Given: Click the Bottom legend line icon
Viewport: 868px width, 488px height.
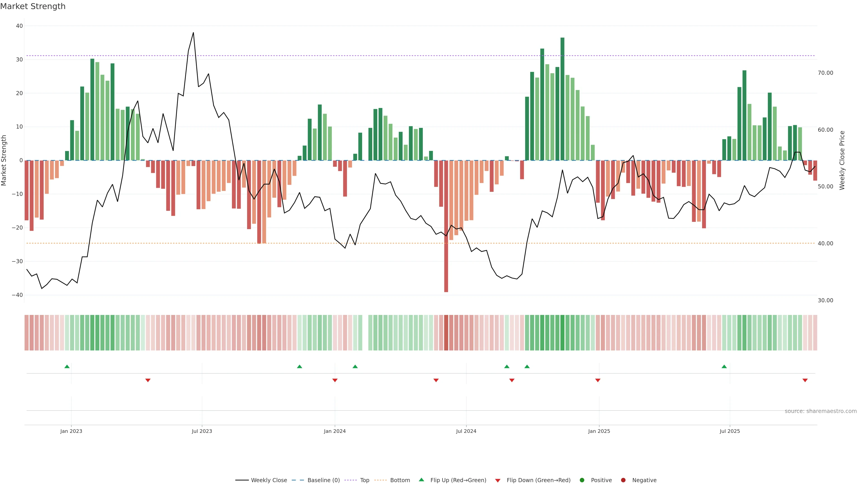Looking at the screenshot, I should [380, 480].
